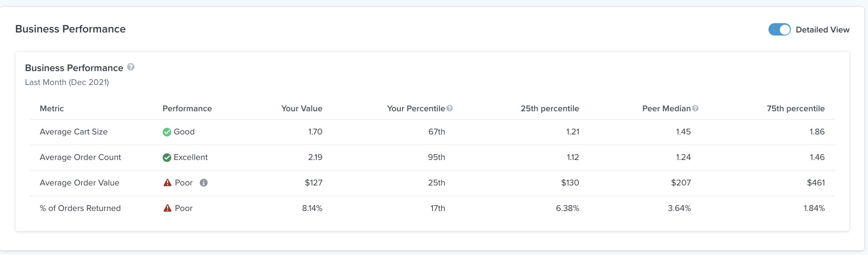
Task: Click the red warning triangle for Average Order Value
Action: 167,182
